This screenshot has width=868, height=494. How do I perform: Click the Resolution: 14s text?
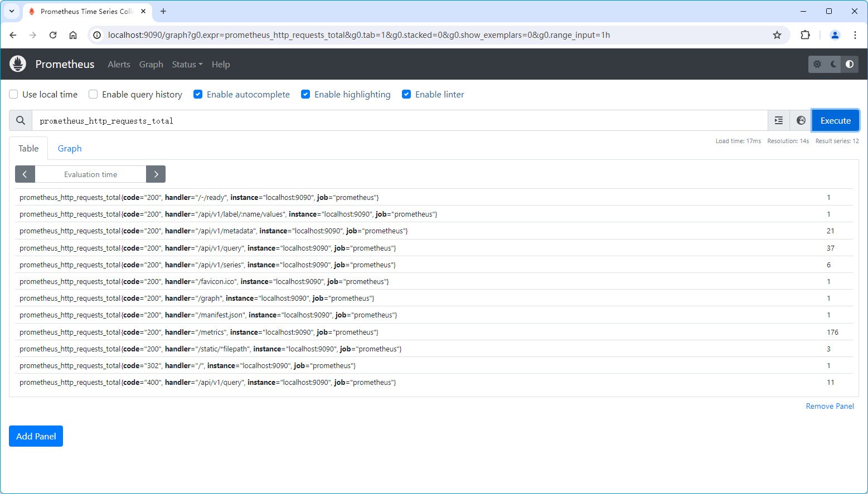788,141
